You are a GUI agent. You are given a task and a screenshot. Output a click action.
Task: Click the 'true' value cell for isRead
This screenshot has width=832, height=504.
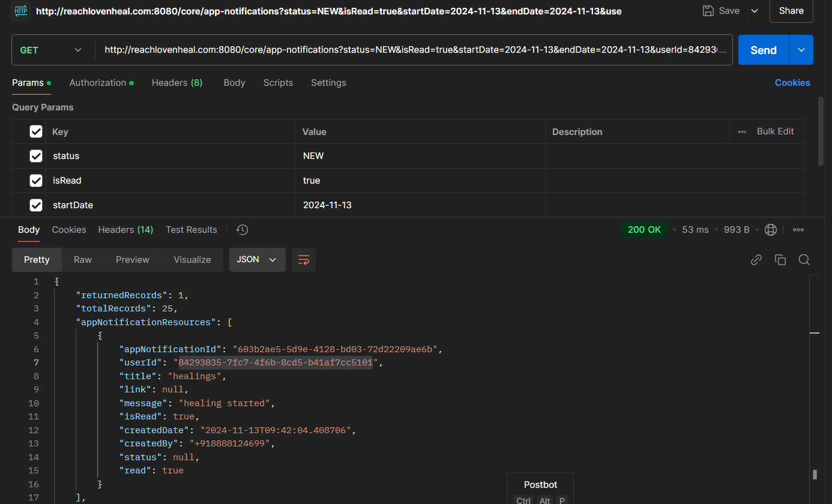[x=420, y=181]
